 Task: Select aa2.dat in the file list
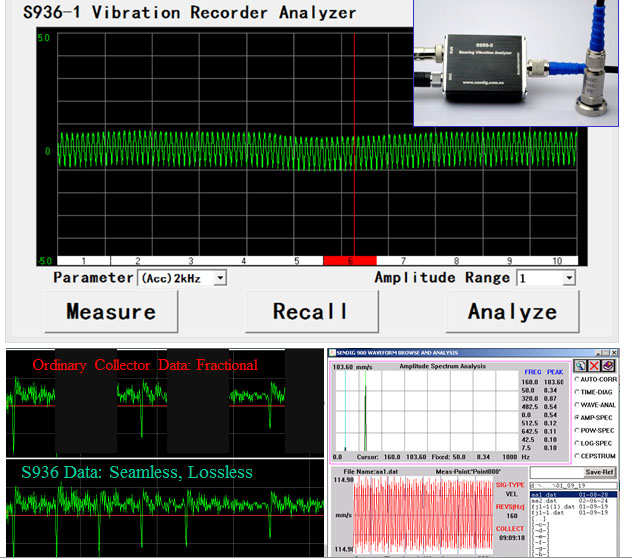pos(546,501)
